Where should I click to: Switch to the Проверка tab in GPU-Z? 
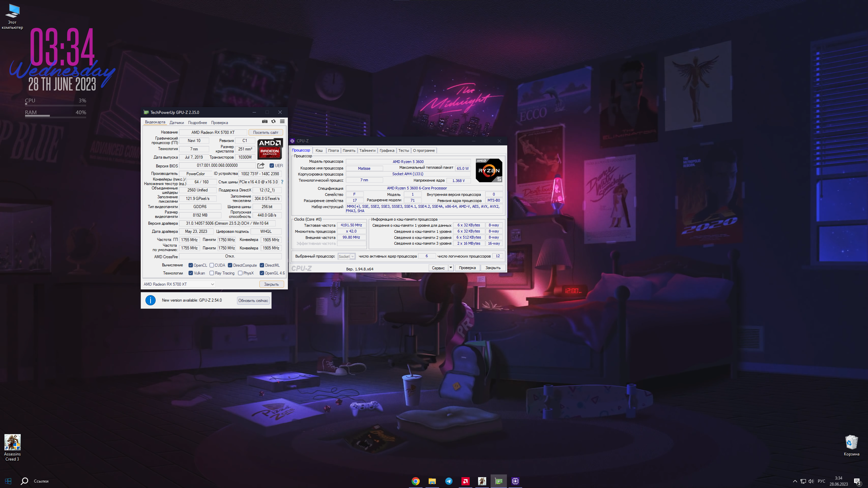click(219, 123)
